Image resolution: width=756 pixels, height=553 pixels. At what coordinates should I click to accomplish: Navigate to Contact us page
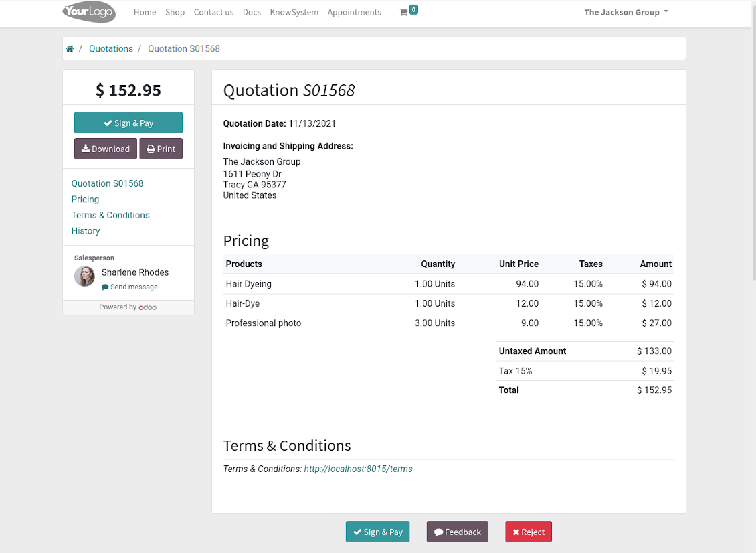click(x=213, y=12)
